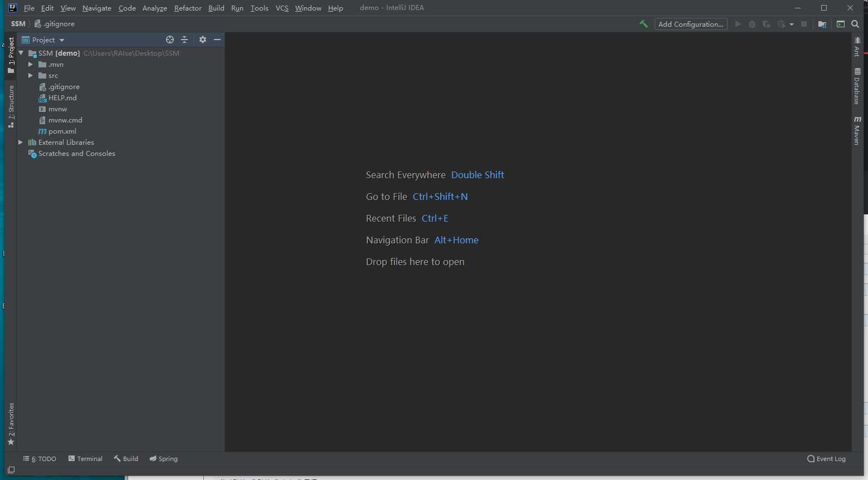Open the VCS menu

(282, 8)
